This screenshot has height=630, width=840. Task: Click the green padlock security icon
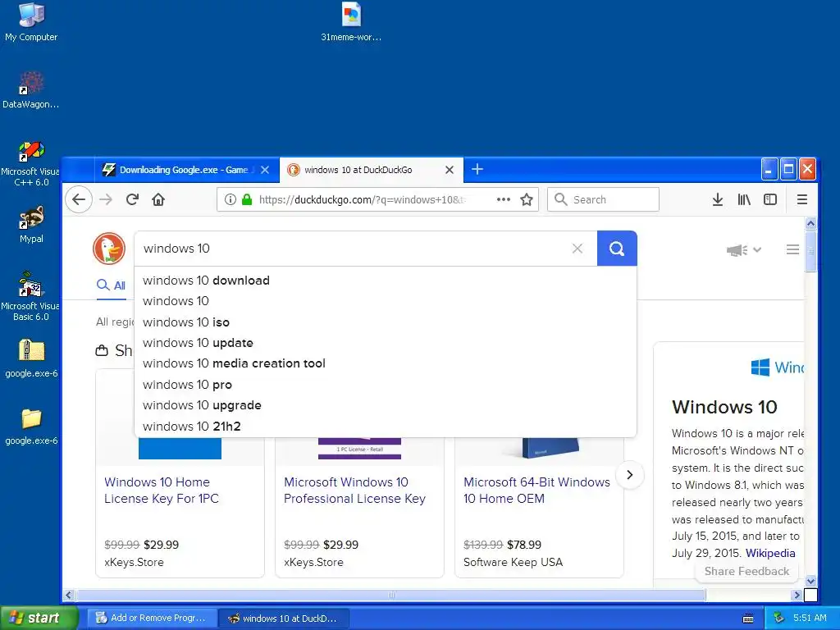point(247,200)
